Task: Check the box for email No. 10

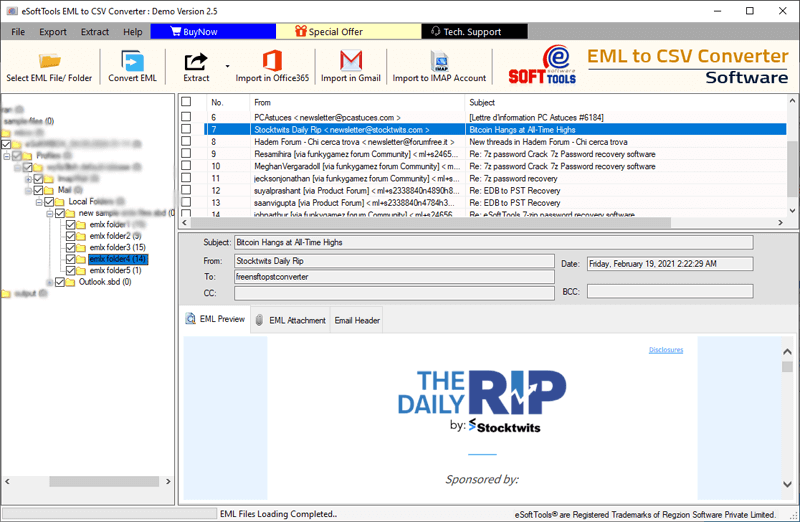Action: pos(186,166)
